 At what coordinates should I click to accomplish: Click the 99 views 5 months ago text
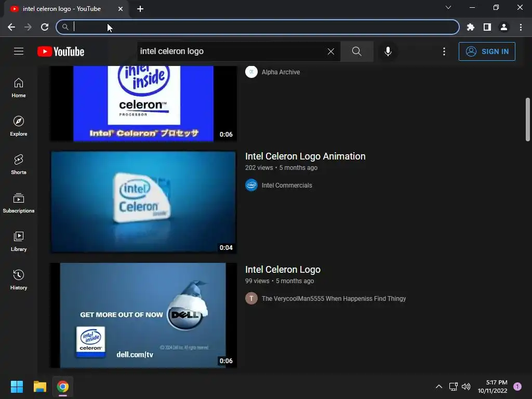(280, 281)
